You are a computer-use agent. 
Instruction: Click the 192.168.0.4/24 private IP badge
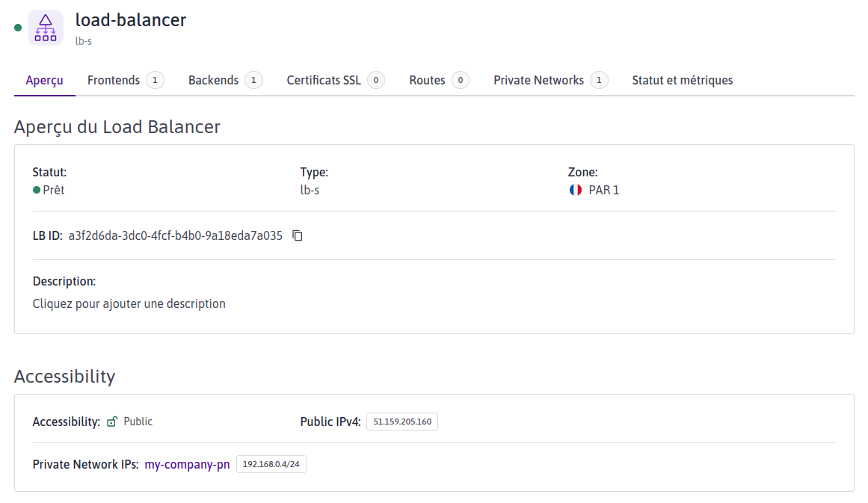(271, 464)
